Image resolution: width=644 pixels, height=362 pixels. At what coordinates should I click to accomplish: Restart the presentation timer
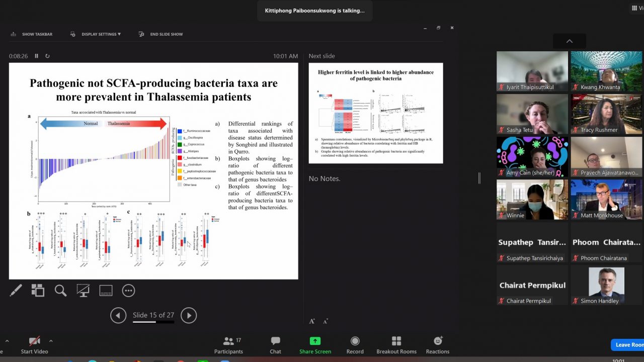(47, 56)
